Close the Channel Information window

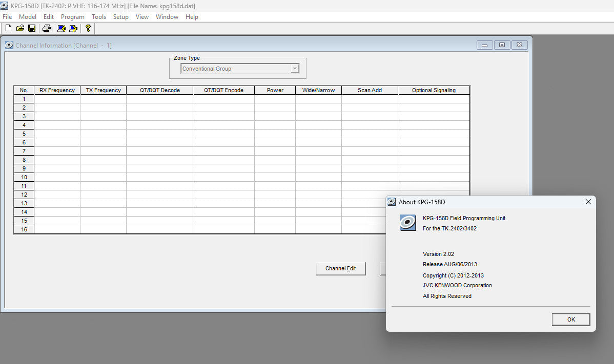coord(520,46)
